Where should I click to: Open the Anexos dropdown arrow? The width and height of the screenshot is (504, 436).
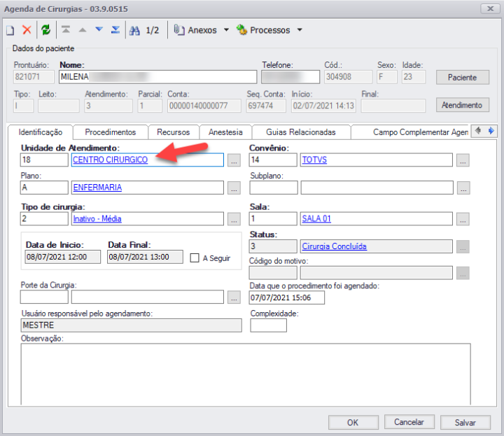click(226, 30)
